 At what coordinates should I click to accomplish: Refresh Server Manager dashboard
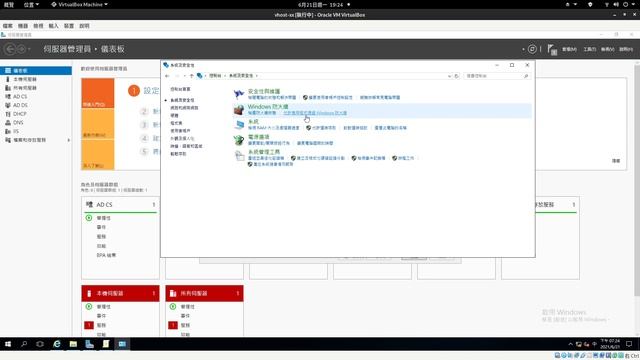532,49
